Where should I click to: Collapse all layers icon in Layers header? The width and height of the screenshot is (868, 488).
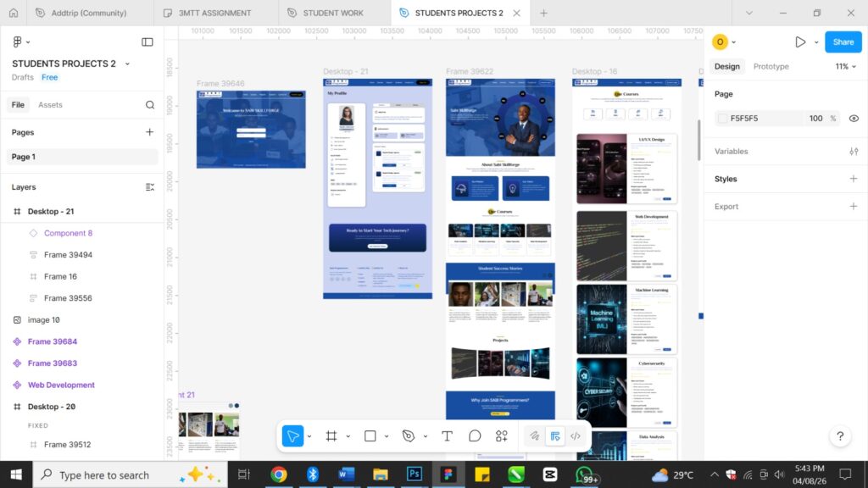[x=150, y=187]
